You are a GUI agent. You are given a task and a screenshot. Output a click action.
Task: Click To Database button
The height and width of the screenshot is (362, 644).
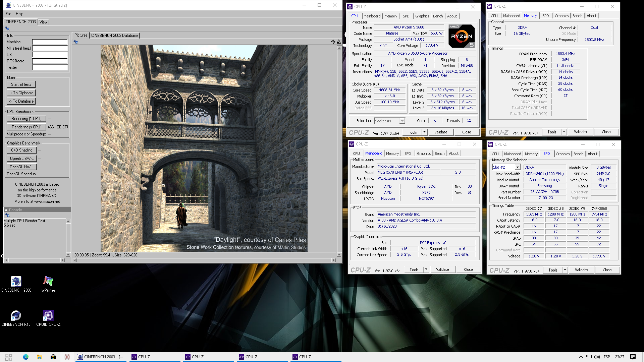(21, 101)
